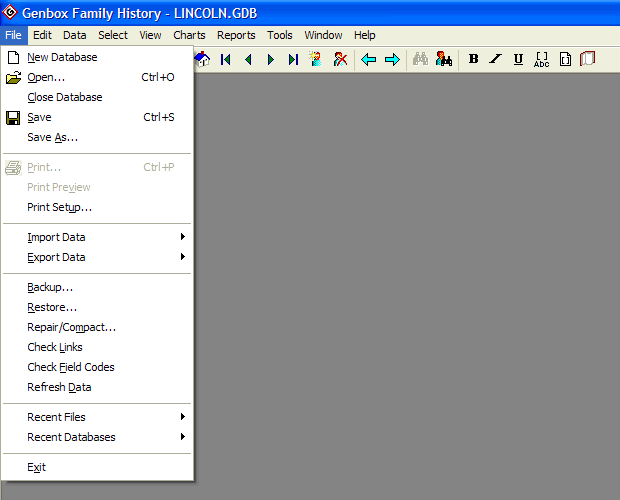Toggle italic text formatting
The image size is (620, 500).
pyautogui.click(x=496, y=60)
